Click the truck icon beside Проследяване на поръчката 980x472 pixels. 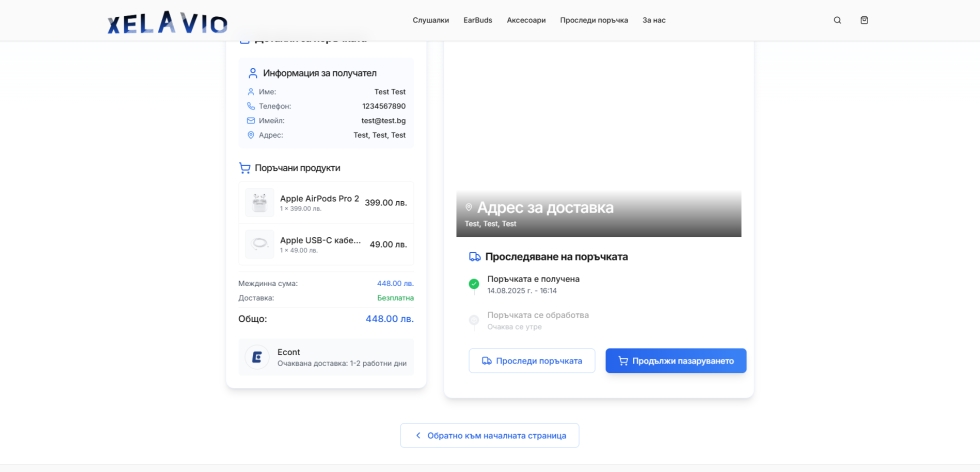pos(474,257)
